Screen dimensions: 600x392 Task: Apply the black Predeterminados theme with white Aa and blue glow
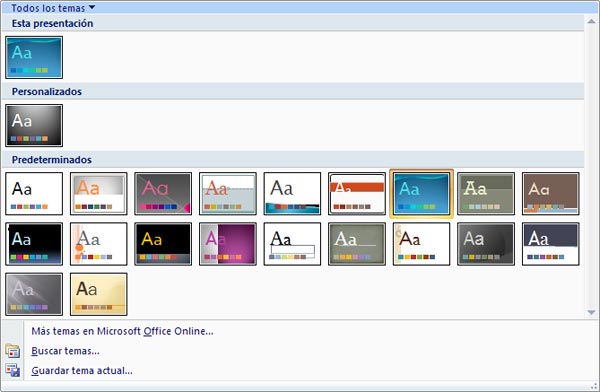pyautogui.click(x=34, y=244)
